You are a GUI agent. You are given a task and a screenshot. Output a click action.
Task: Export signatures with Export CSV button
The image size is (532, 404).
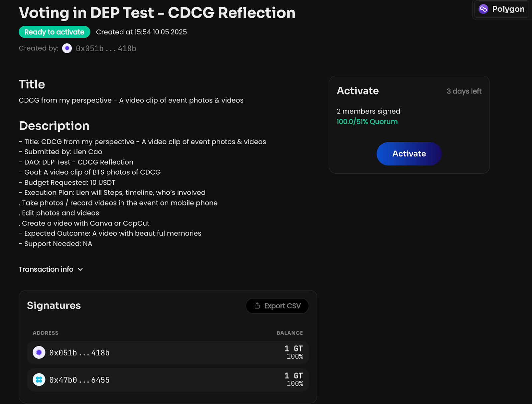pos(277,306)
